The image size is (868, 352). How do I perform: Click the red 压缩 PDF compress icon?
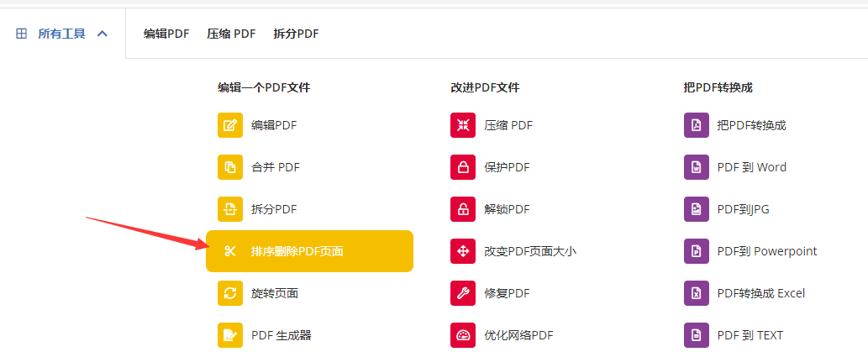tap(463, 125)
